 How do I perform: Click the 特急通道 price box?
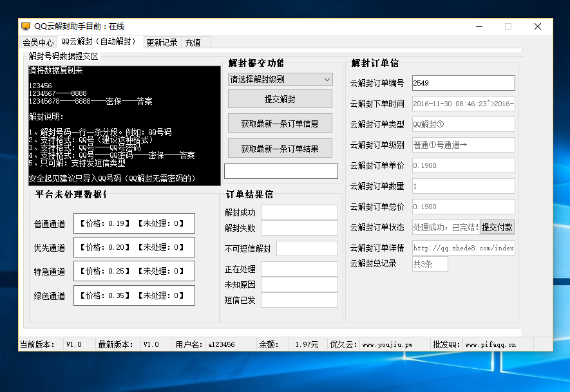click(x=134, y=271)
